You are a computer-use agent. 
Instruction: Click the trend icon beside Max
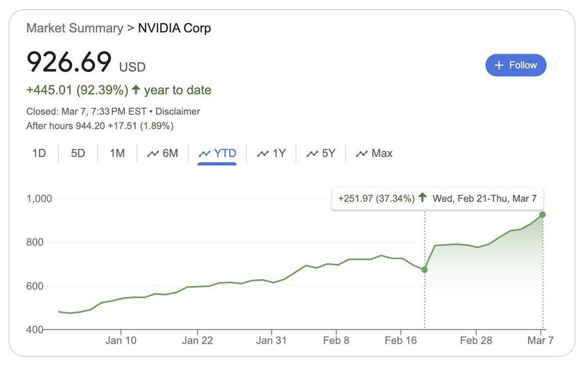click(361, 154)
